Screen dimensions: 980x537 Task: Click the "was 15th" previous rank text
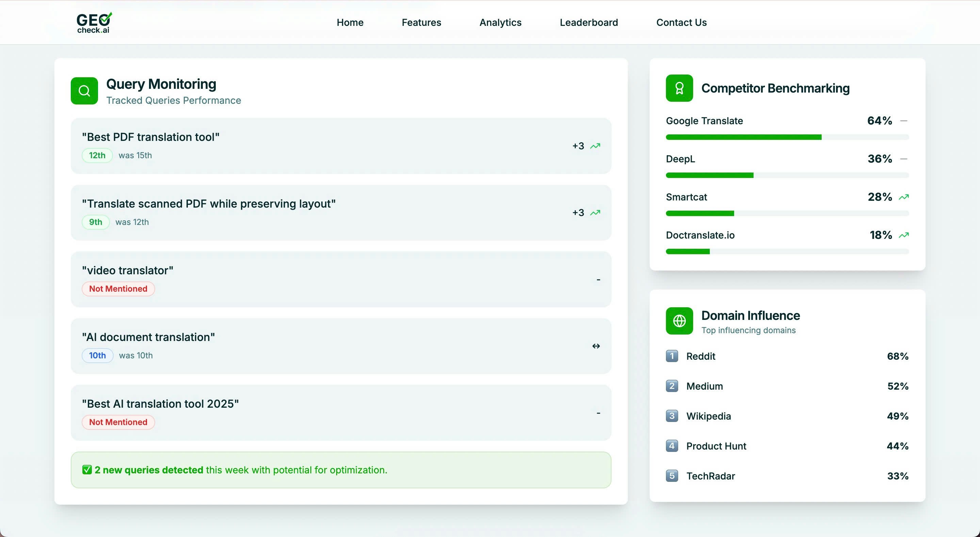pos(135,155)
